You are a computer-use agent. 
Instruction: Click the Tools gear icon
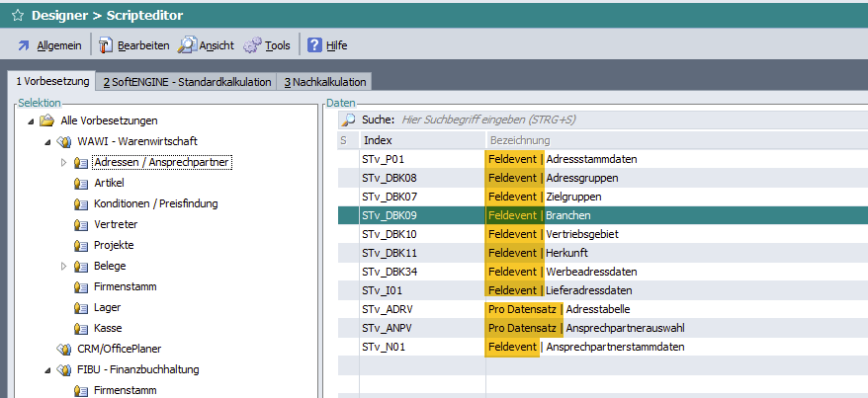coord(252,45)
